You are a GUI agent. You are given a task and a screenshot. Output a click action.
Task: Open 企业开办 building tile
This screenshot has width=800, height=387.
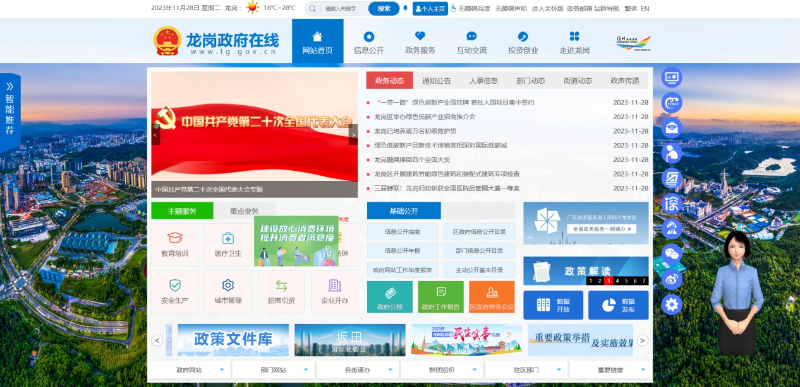335,292
